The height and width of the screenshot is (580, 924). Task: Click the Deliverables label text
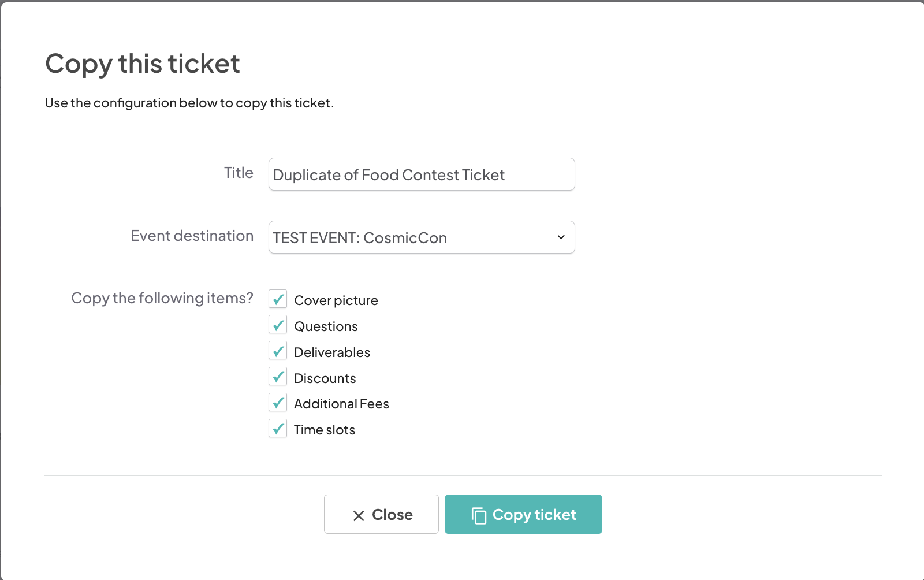[332, 352]
